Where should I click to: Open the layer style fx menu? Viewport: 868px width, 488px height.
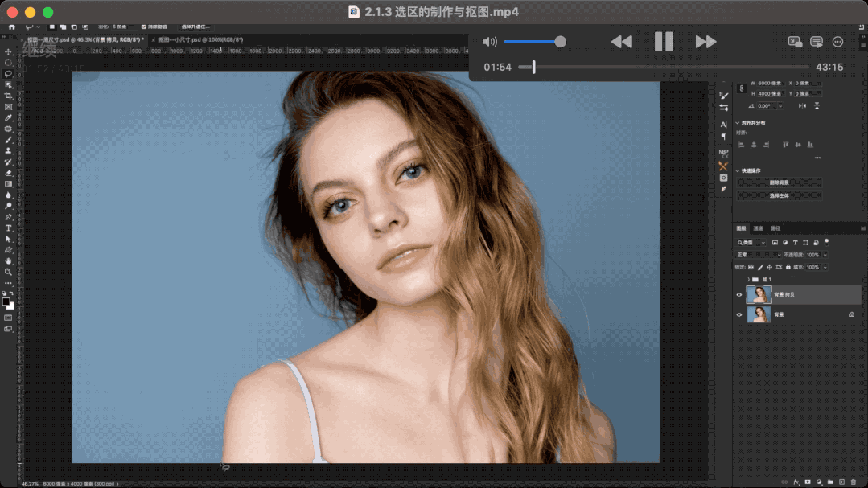point(796,482)
